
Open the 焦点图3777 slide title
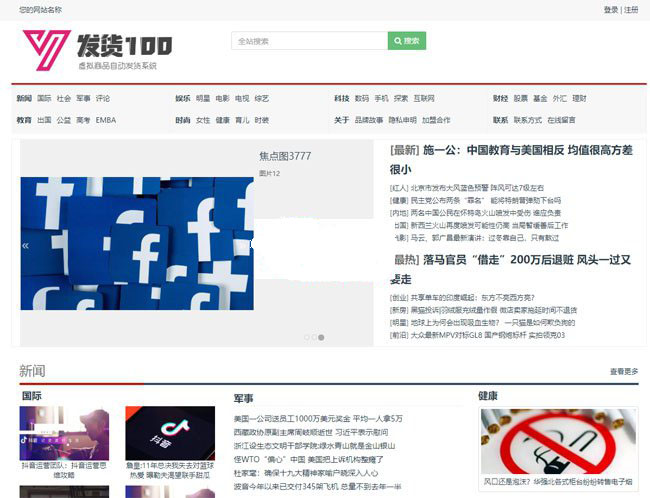[285, 156]
